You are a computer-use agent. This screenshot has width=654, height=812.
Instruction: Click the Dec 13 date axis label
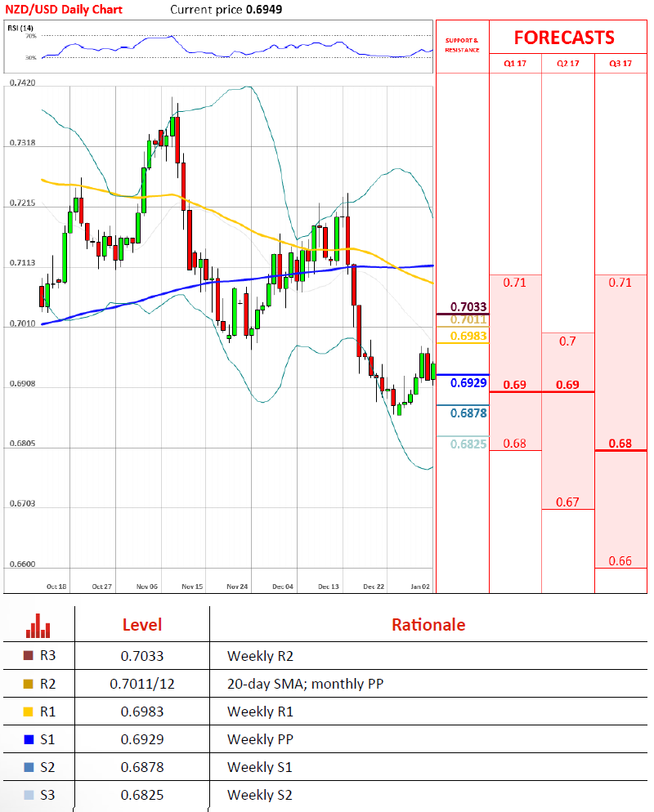coord(329,587)
